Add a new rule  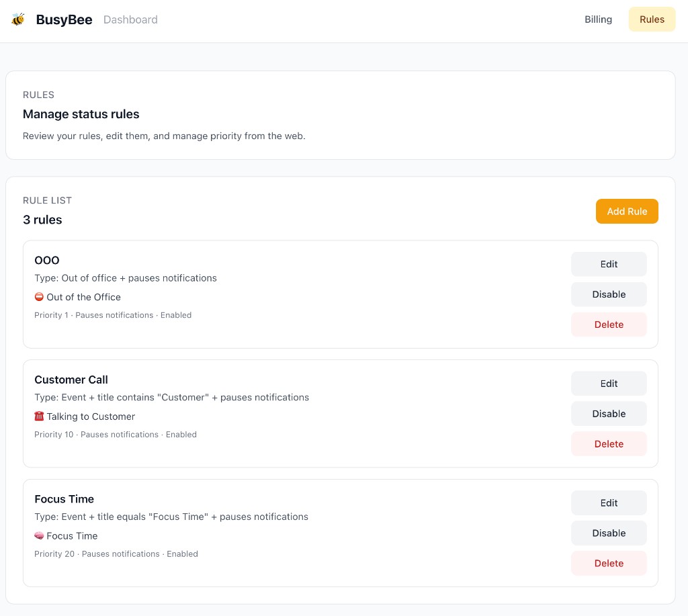click(627, 211)
